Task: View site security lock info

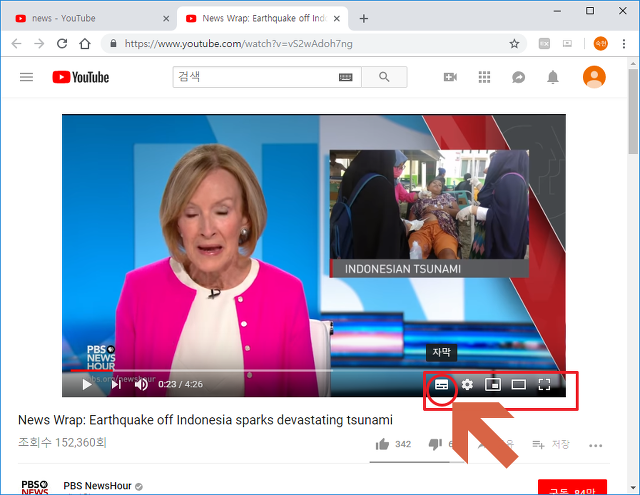Action: click(113, 44)
